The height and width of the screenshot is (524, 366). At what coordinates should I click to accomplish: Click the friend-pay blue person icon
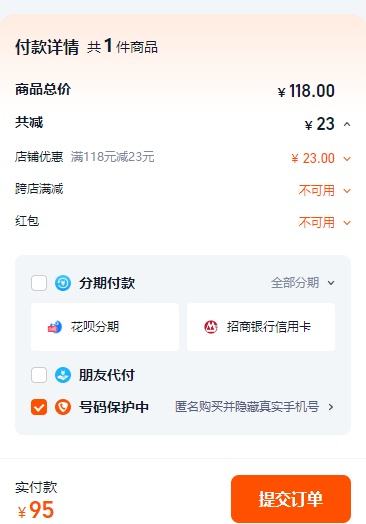(63, 375)
